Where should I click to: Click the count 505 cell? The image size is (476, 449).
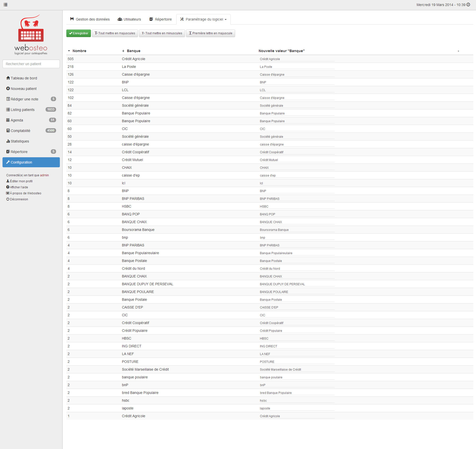click(71, 59)
